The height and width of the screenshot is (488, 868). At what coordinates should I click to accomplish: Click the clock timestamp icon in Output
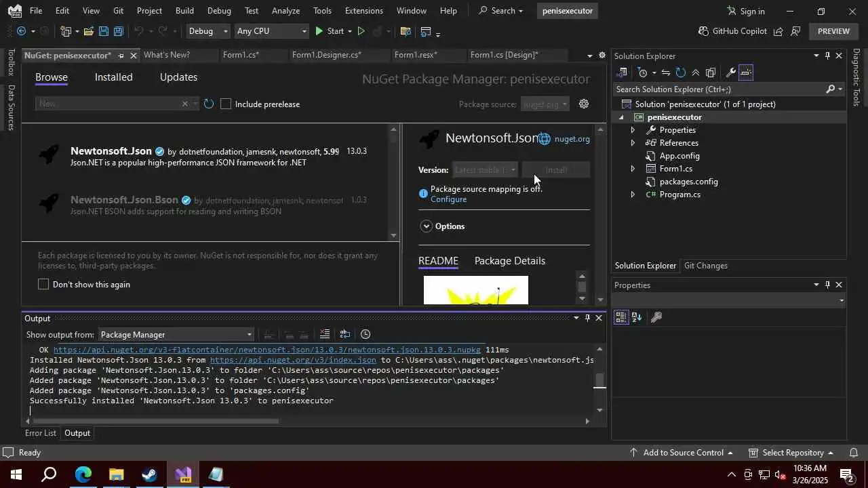(x=366, y=334)
